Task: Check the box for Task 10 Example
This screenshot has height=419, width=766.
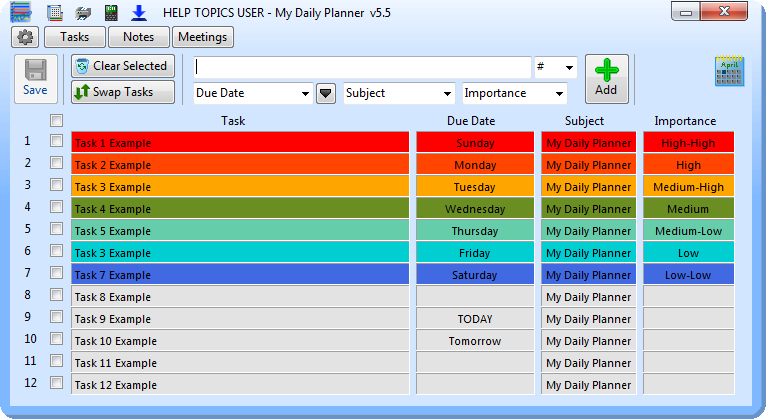Action: pos(57,338)
